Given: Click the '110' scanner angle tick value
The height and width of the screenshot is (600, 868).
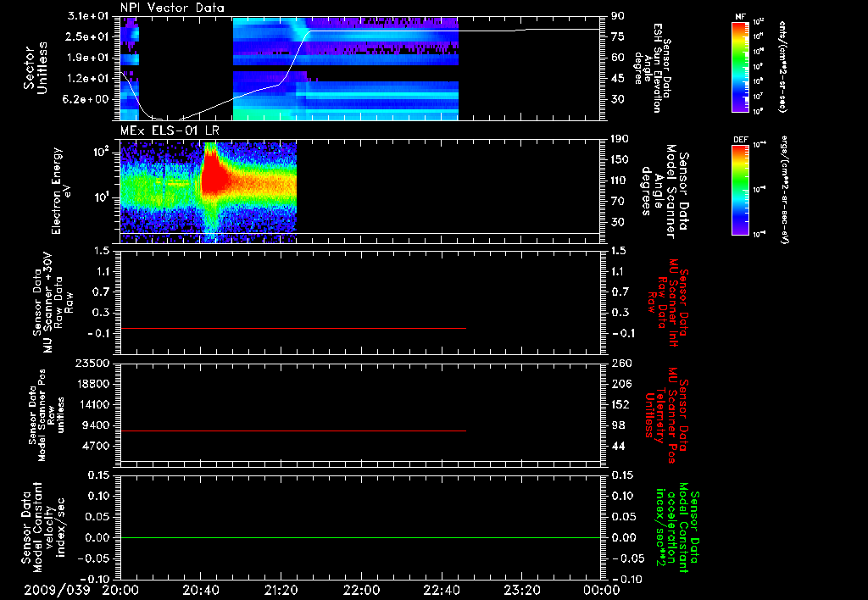Looking at the screenshot, I should click(x=620, y=181).
